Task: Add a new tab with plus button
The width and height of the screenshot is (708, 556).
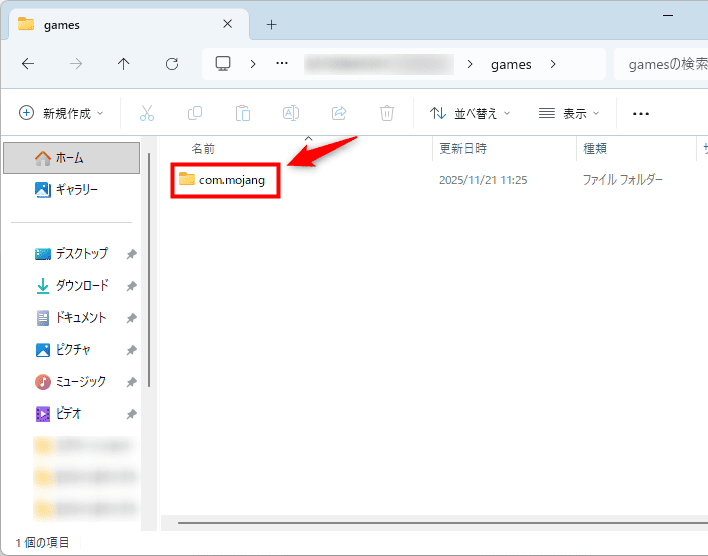Action: point(271,24)
